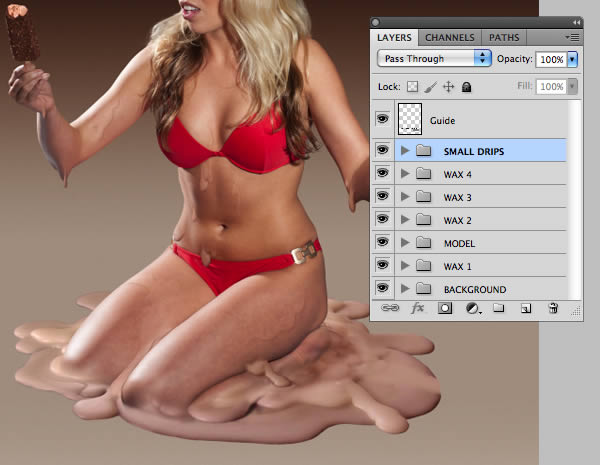Viewport: 600px width, 465px height.
Task: Click the WAX 2 folder icon
Action: tap(424, 220)
